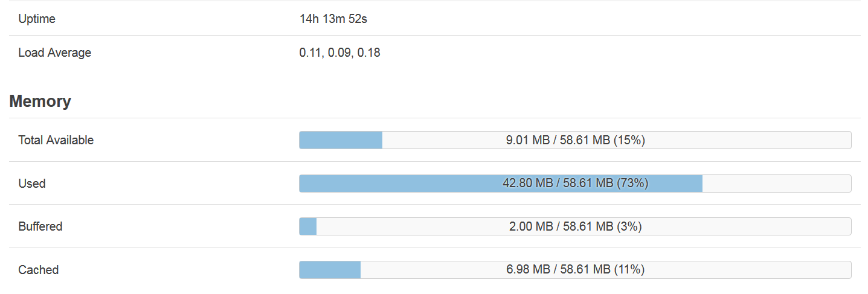Click the Load Average label
The image size is (868, 294).
click(54, 53)
